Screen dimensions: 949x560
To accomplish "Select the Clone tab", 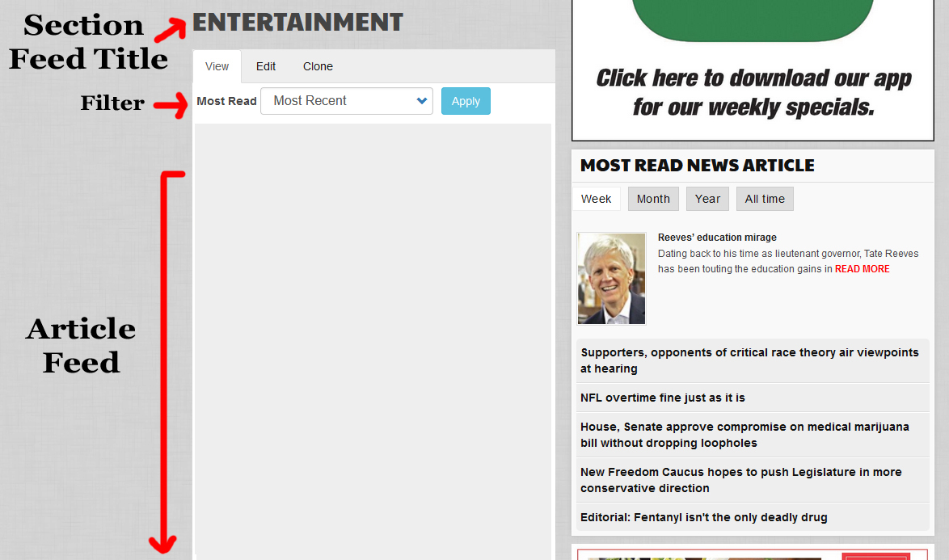I will pos(318,66).
